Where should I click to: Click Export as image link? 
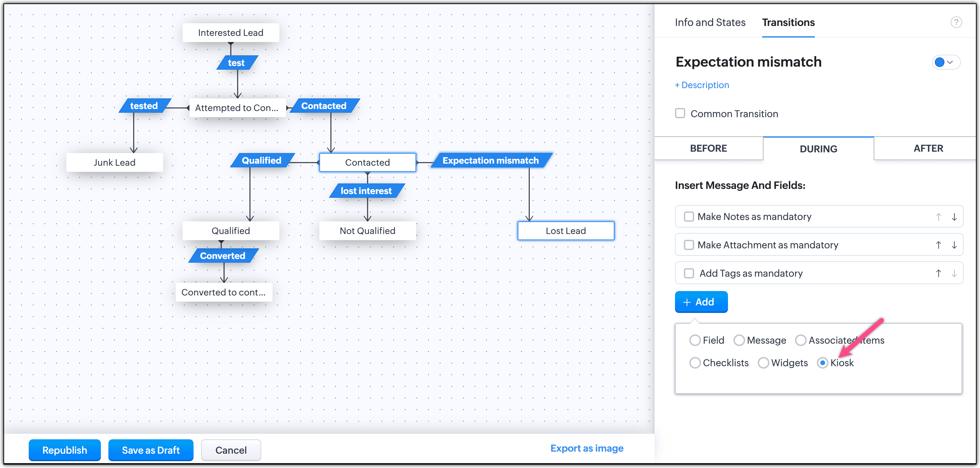(587, 448)
